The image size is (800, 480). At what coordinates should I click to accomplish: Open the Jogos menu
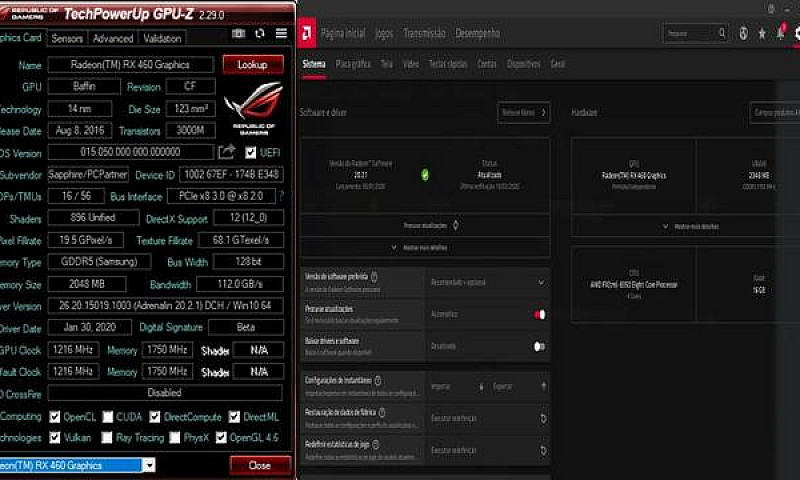pyautogui.click(x=384, y=34)
